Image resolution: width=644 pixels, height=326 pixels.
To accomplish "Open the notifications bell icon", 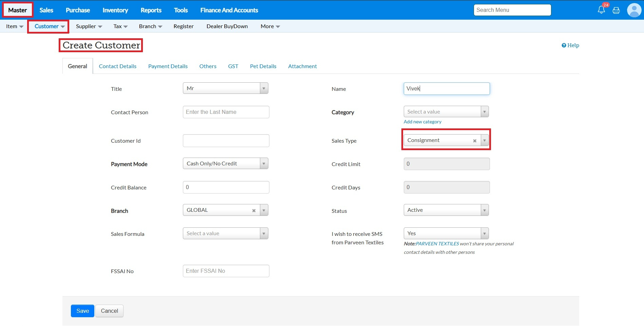I will [601, 10].
